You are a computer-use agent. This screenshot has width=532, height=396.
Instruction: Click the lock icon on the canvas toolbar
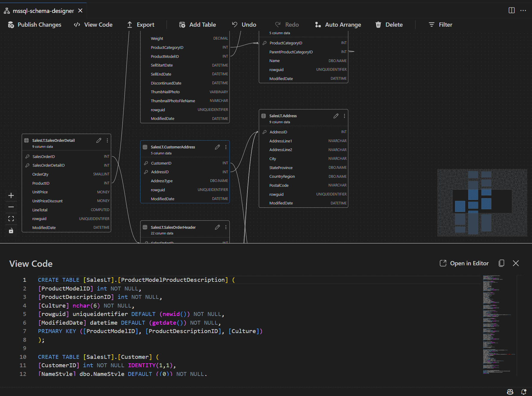point(11,231)
